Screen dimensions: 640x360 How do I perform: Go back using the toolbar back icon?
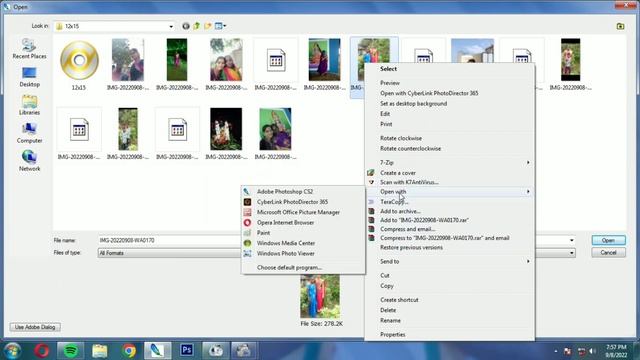pyautogui.click(x=186, y=26)
